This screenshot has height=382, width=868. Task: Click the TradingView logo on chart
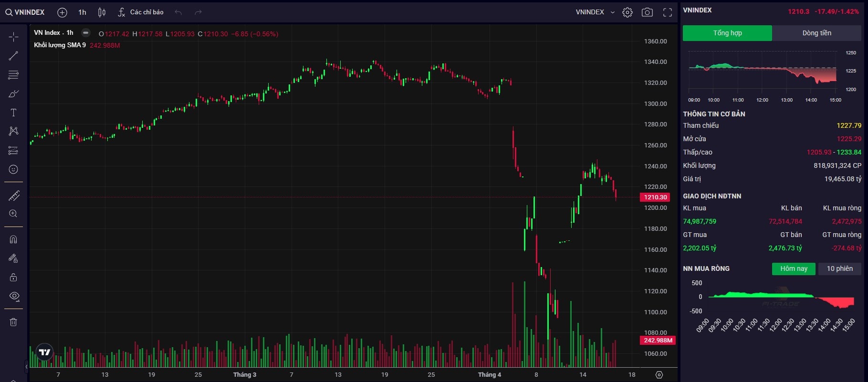44,352
